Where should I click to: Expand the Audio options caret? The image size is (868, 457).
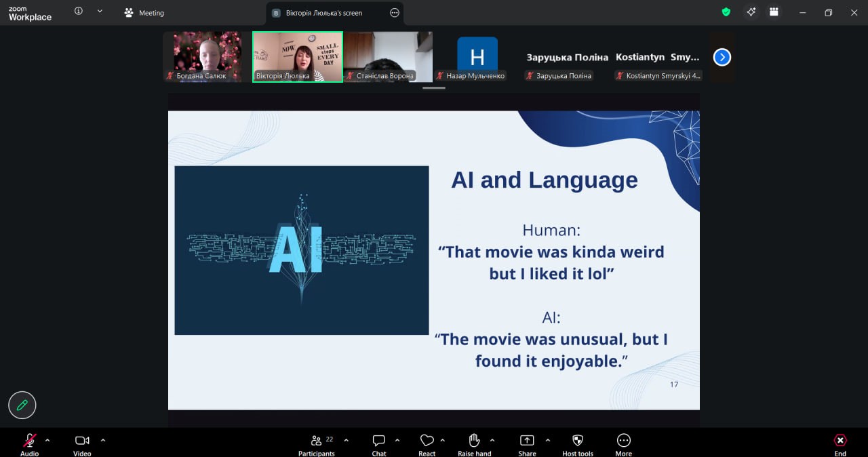[47, 440]
